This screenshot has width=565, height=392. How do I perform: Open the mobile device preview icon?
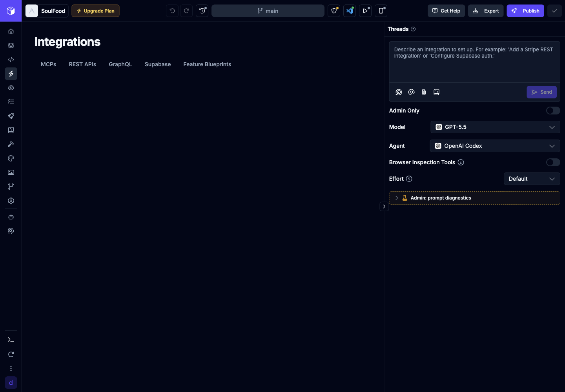point(381,11)
